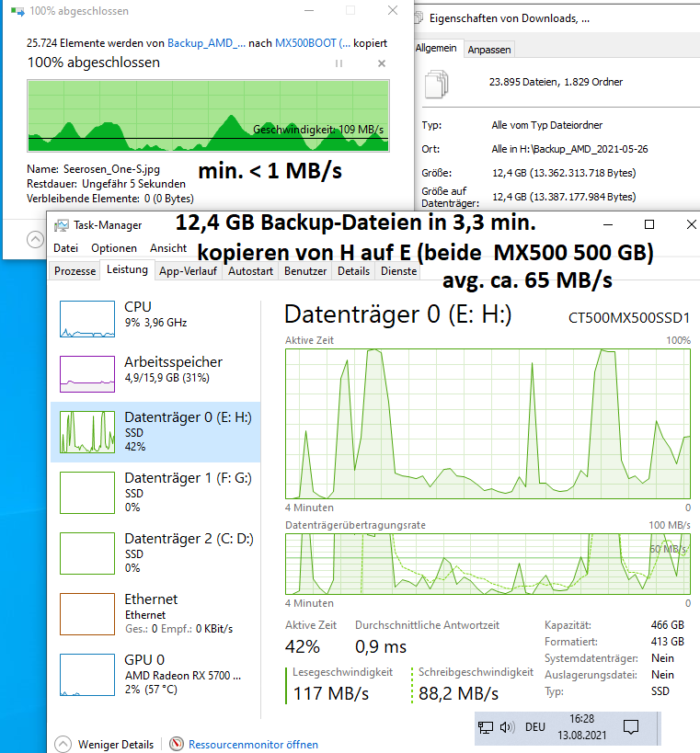Image resolution: width=700 pixels, height=753 pixels.
Task: Click the Typ value Alle vom Typ Dateiordner
Action: coord(546,125)
